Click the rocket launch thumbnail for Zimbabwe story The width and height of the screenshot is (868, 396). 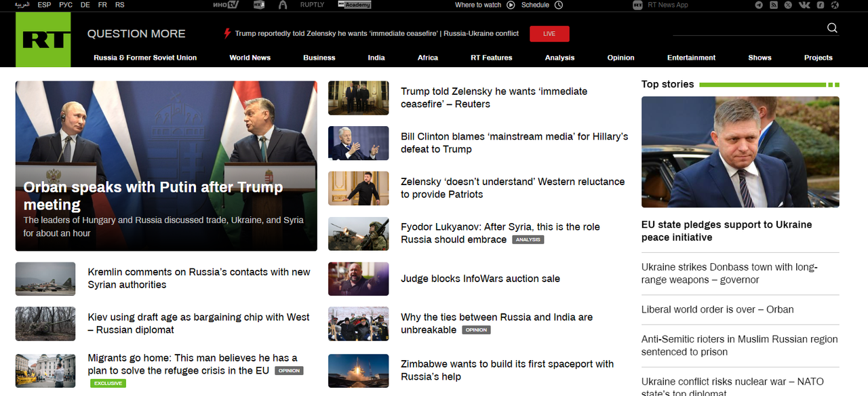click(x=359, y=371)
